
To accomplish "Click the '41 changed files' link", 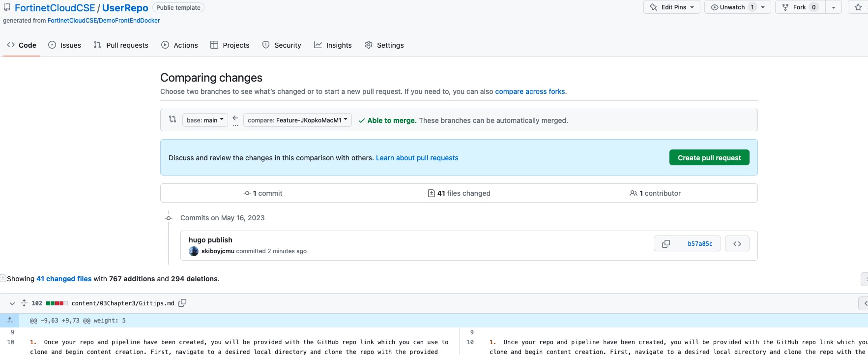I will pyautogui.click(x=64, y=279).
